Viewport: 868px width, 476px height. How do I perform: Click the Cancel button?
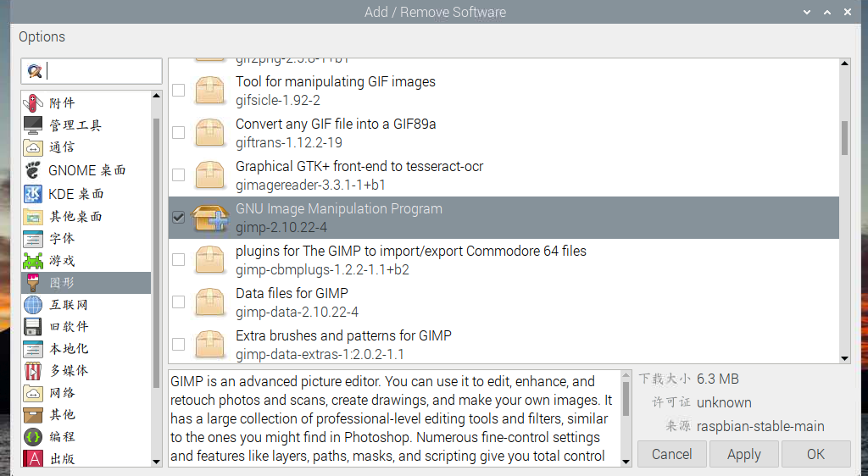[671, 454]
